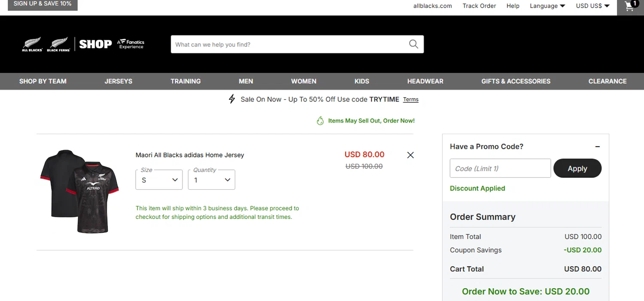Open the Gifts & Accessories menu

516,81
